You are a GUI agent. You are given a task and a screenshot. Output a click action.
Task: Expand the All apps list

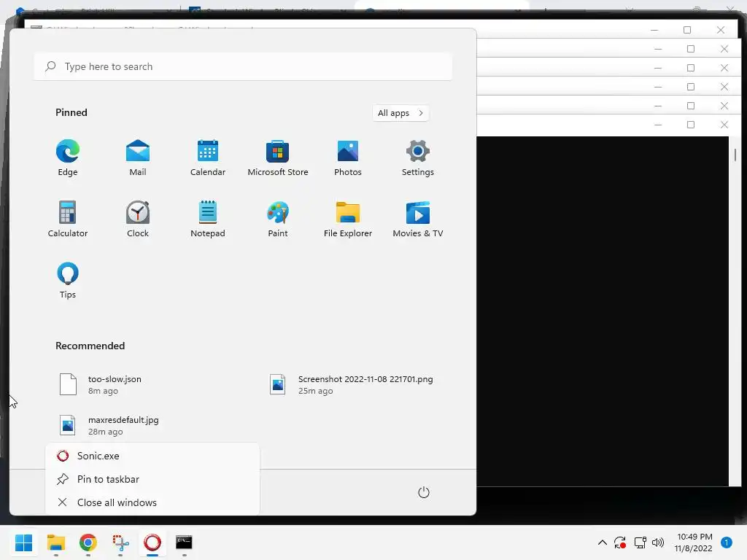pyautogui.click(x=400, y=113)
